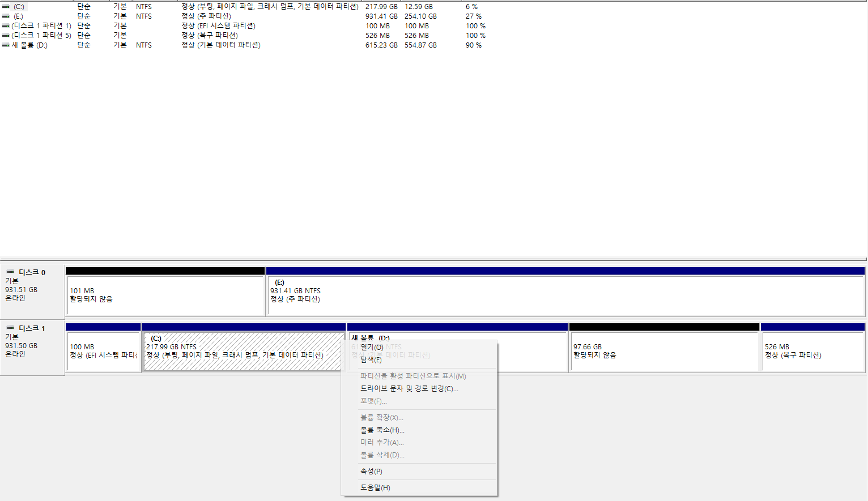Click the 디스크 1 disk icon
The width and height of the screenshot is (868, 501).
tap(10, 328)
